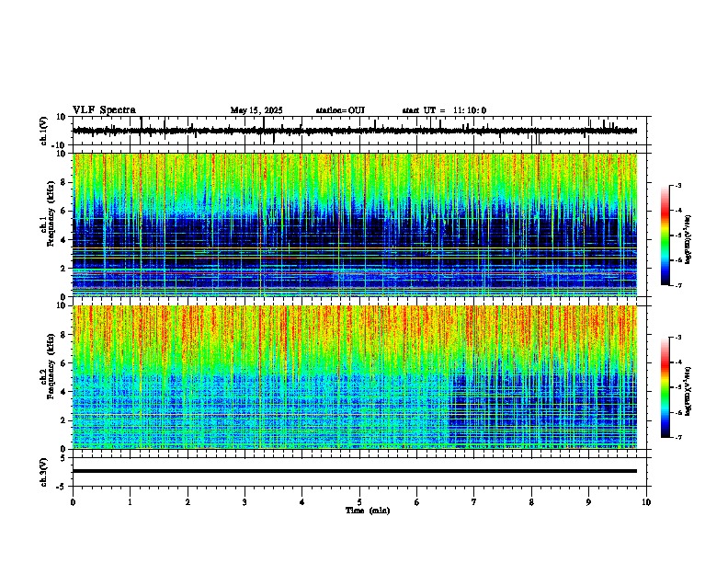Click time axis tick label '0'
This screenshot has height=563, width=728.
(73, 502)
